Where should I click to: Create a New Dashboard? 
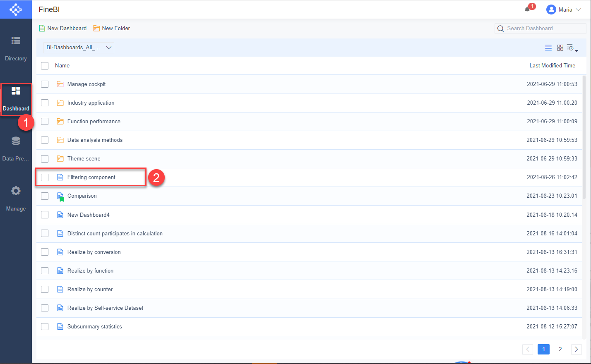pyautogui.click(x=62, y=28)
